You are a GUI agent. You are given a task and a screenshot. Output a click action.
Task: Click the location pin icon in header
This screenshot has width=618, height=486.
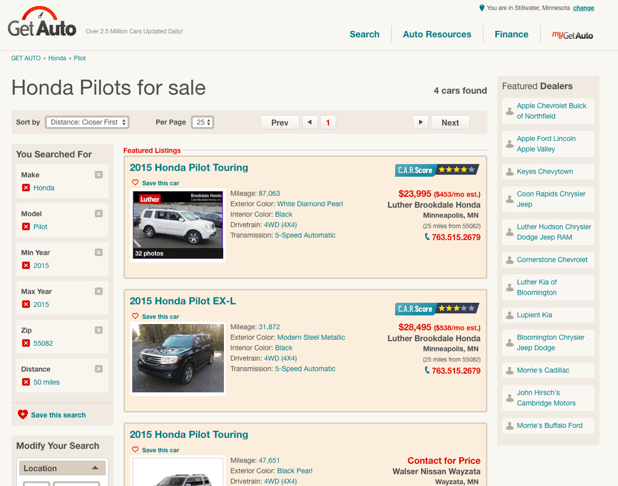481,8
